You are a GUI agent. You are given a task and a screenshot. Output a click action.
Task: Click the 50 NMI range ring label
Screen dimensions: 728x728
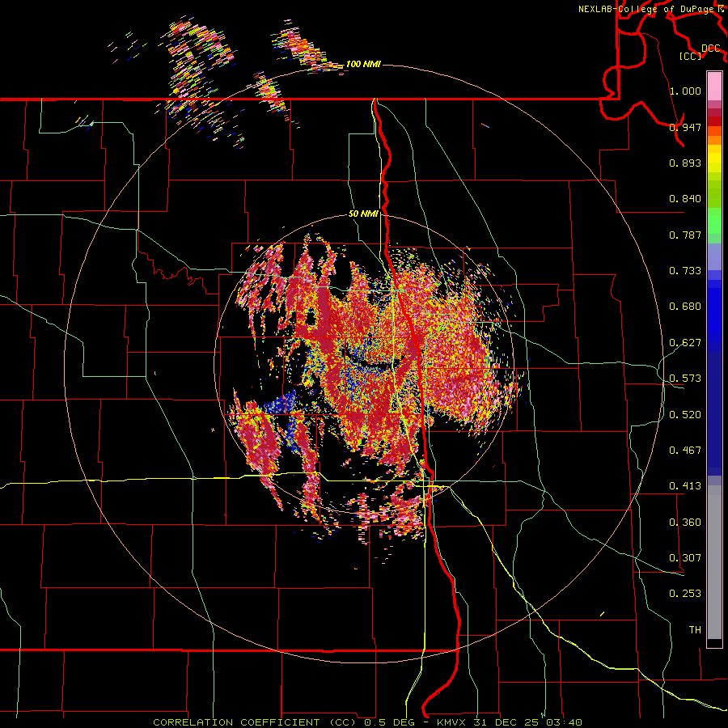point(363,214)
